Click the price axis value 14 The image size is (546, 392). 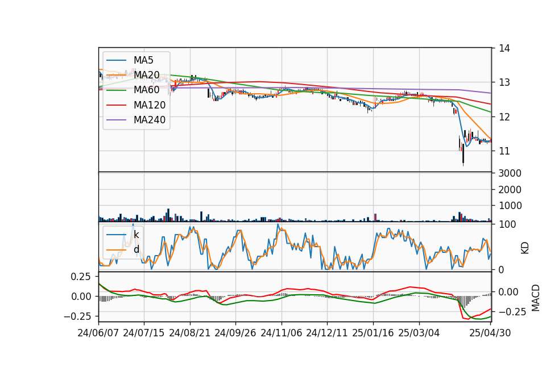pos(504,48)
